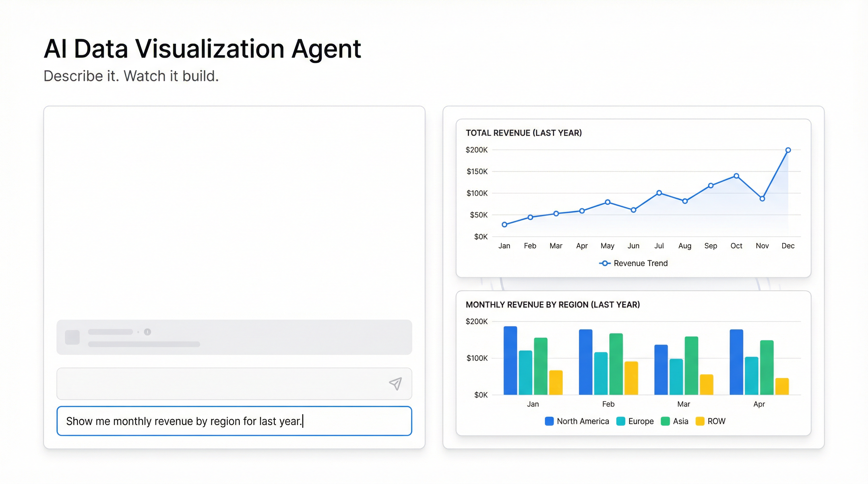Toggle Asia green legend swatch

coord(665,421)
